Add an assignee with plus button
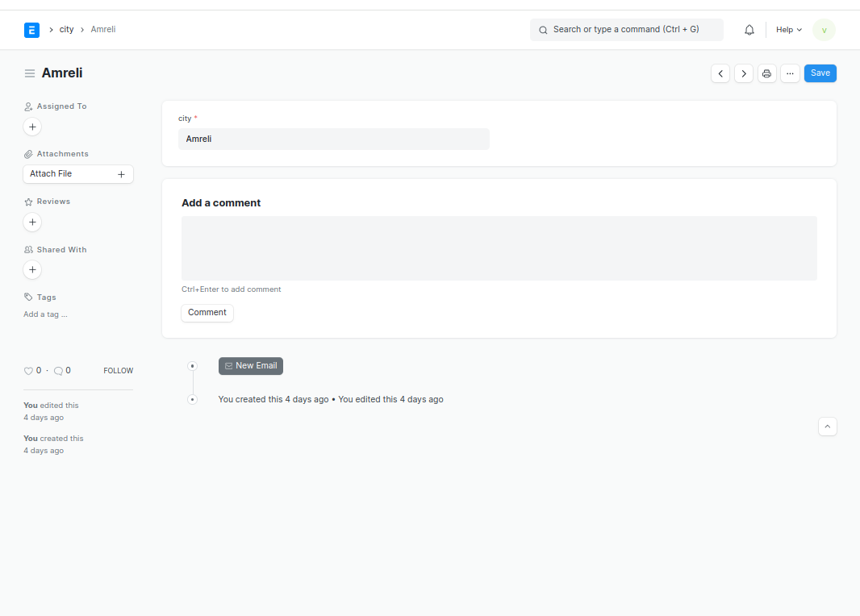This screenshot has width=860, height=616. pos(32,127)
